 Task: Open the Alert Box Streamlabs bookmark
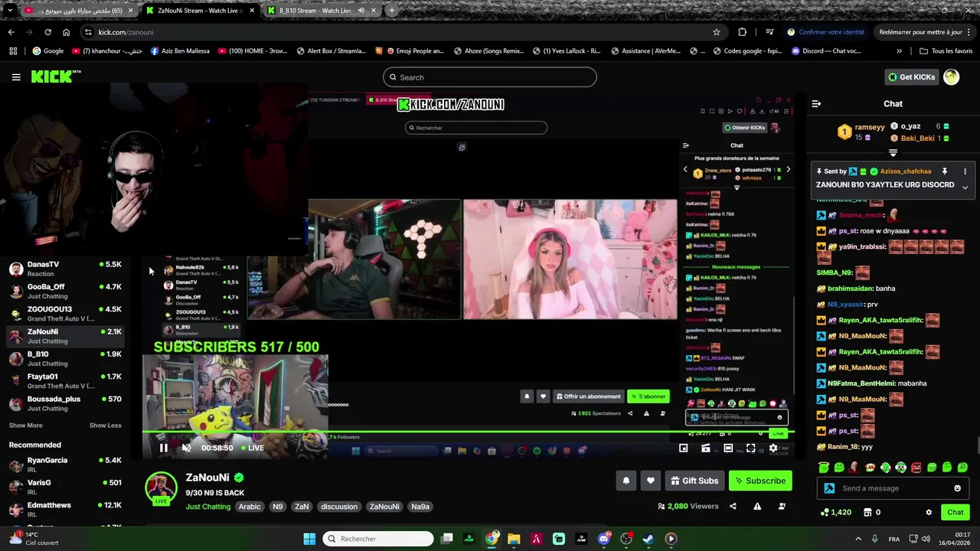coord(331,51)
